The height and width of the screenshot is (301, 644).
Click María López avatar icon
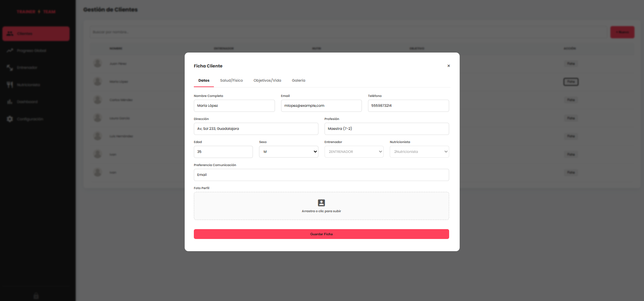[x=98, y=82]
